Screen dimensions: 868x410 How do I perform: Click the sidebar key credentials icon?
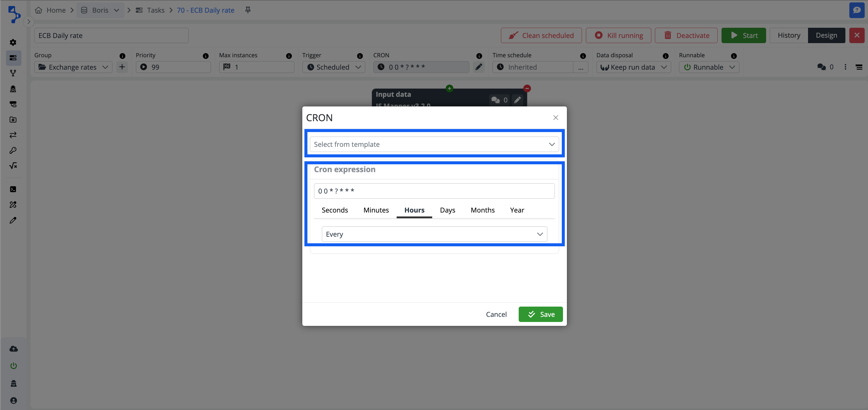tap(13, 150)
